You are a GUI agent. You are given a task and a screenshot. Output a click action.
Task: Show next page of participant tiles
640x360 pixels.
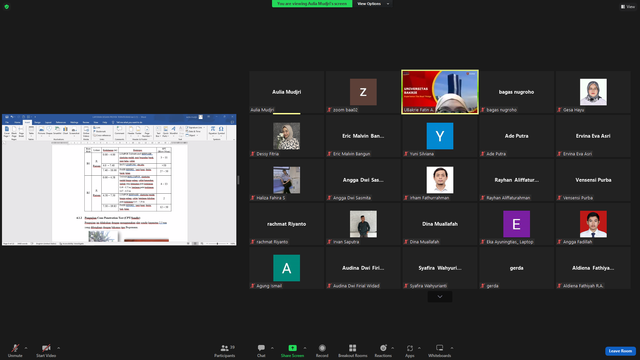coord(440,297)
